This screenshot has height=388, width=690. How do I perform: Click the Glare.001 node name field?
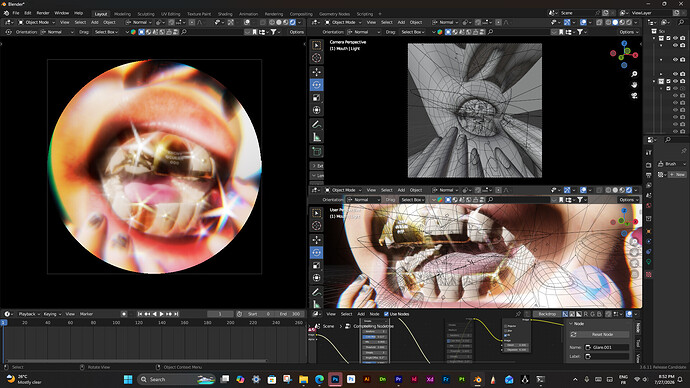pyautogui.click(x=607, y=347)
